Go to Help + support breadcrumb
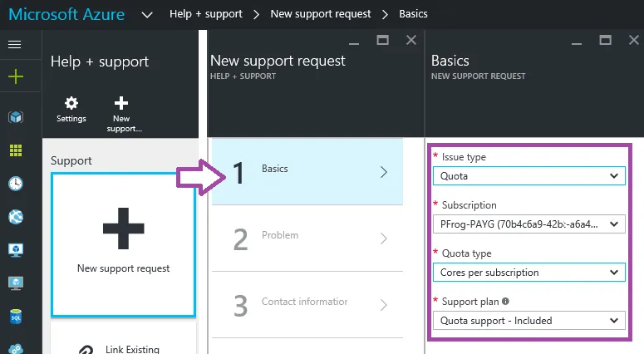Image resolution: width=644 pixels, height=354 pixels. click(x=208, y=15)
